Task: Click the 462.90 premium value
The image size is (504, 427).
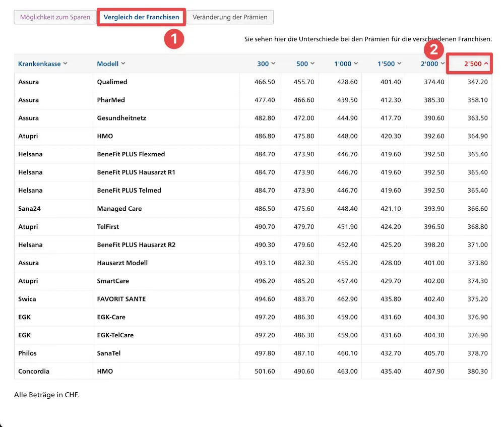Action: point(347,299)
